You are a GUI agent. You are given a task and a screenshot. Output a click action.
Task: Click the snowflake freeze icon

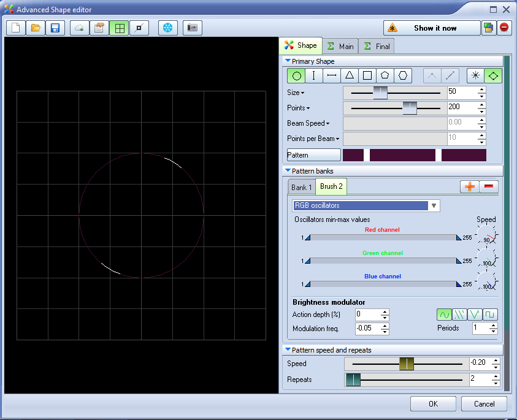point(167,28)
